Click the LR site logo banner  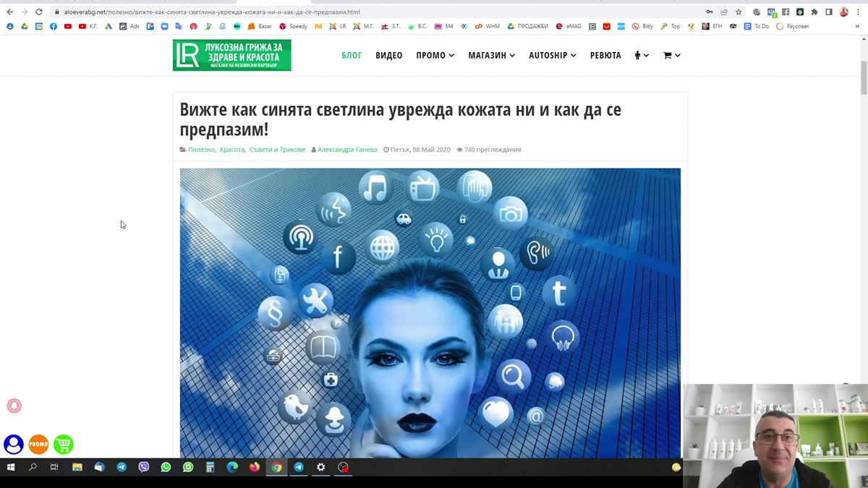[x=231, y=56]
